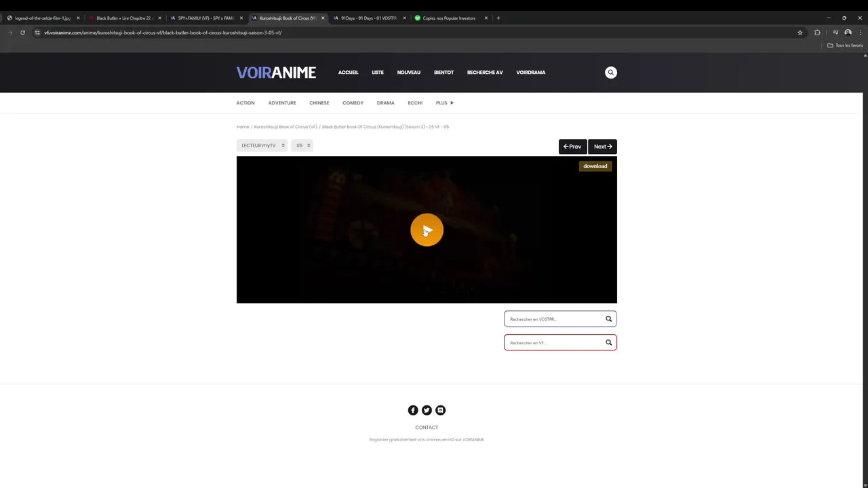Go forward with the browser arrow
868x488 pixels.
point(10,33)
